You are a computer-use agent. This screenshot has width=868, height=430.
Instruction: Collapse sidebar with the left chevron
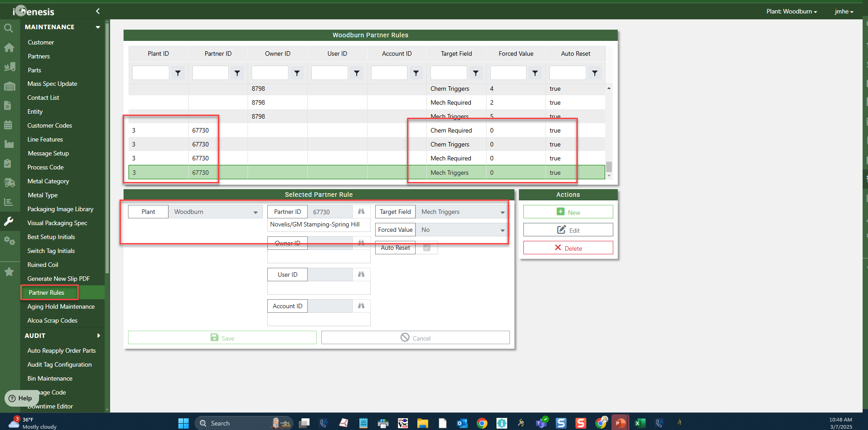[98, 11]
